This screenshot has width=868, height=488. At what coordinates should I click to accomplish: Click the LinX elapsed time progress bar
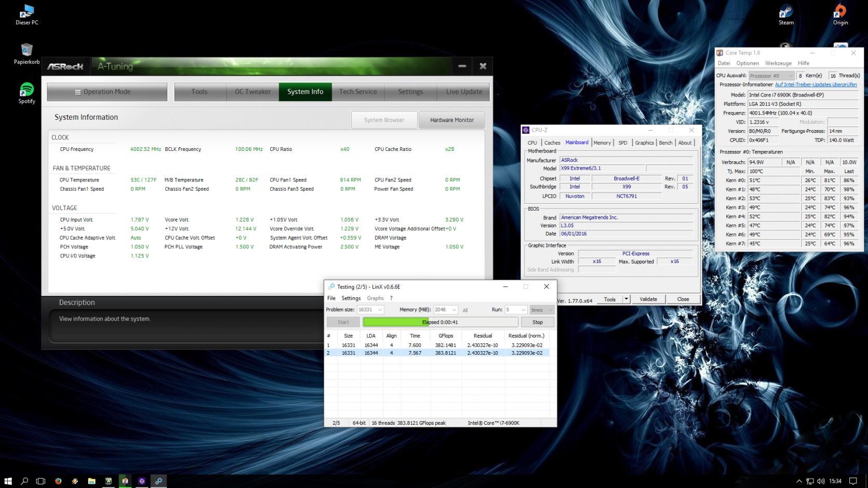[x=440, y=322]
